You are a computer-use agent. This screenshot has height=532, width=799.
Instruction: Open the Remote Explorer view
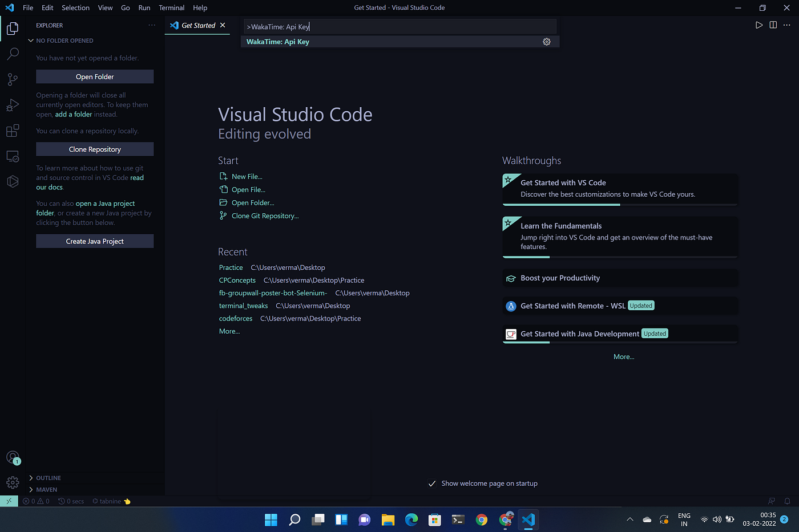tap(13, 156)
